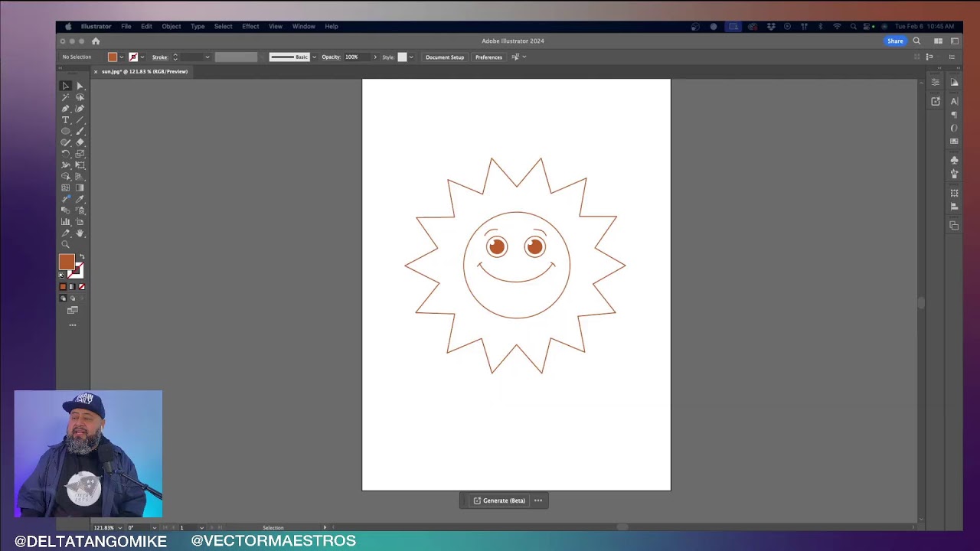Screen dimensions: 980x551
Task: Select the Gradient tool
Action: click(80, 187)
